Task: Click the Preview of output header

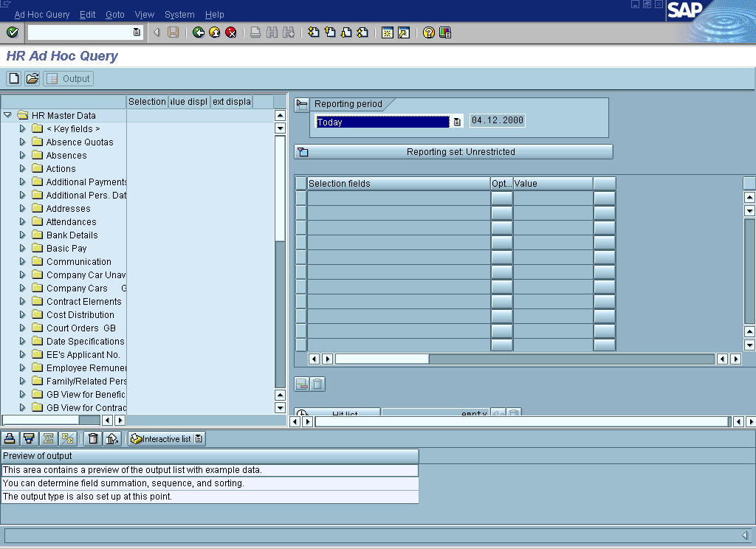Action: click(x=210, y=456)
